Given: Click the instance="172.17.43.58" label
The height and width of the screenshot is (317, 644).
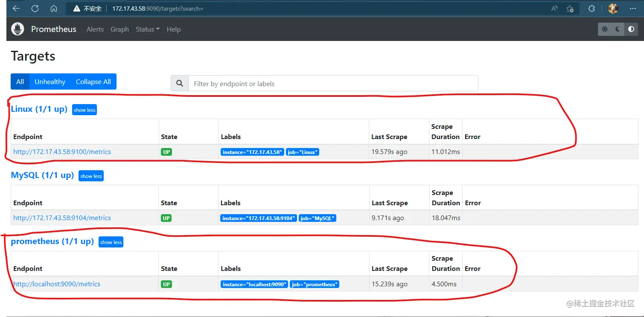Looking at the screenshot, I should click(x=252, y=152).
